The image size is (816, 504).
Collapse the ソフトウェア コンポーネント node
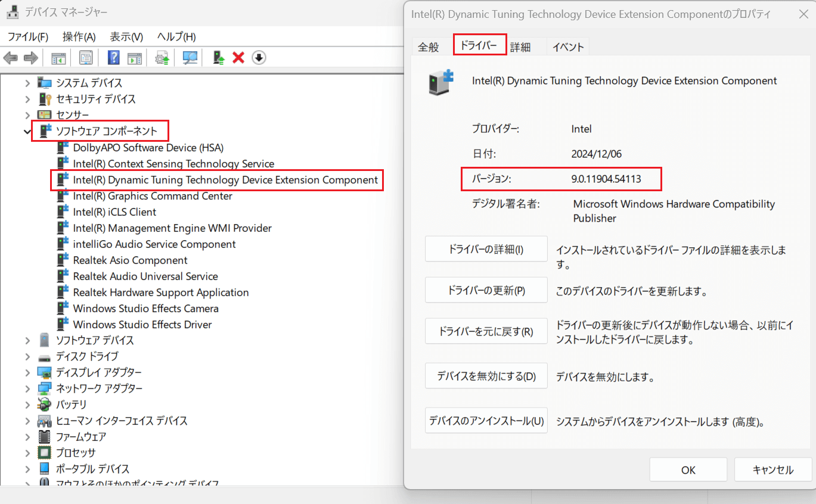tap(27, 131)
